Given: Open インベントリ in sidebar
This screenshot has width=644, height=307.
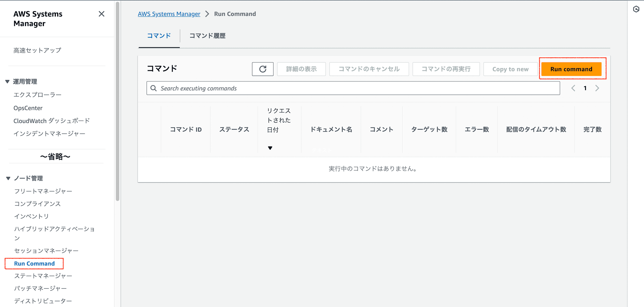Looking at the screenshot, I should tap(32, 216).
